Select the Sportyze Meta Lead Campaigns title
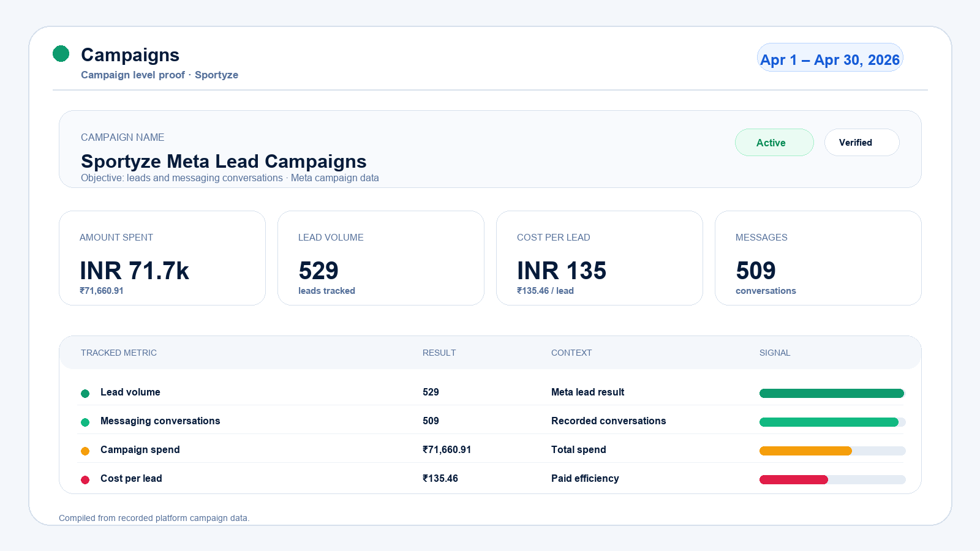 [224, 161]
